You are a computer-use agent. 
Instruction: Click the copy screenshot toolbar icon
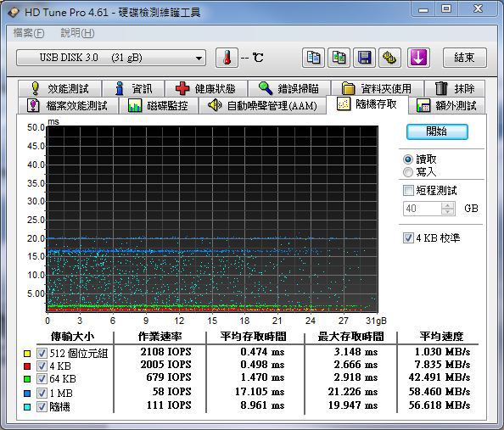(x=339, y=58)
